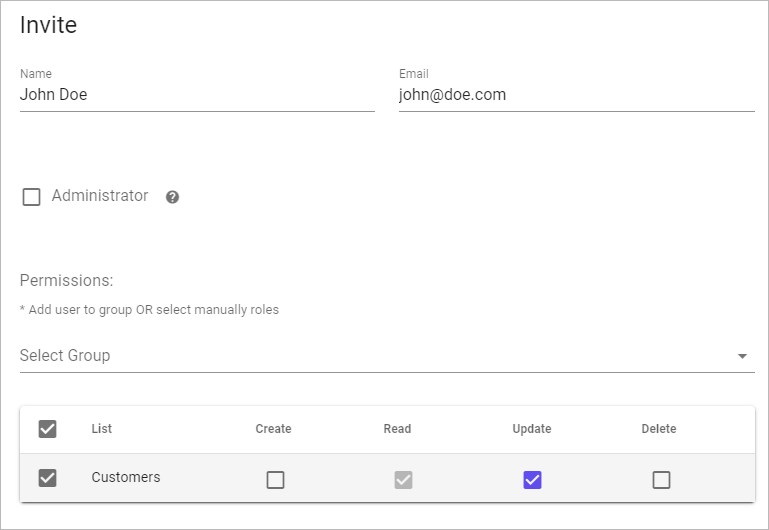Focus the Name field with John Doe
Image resolution: width=769 pixels, height=530 pixels.
coord(197,95)
